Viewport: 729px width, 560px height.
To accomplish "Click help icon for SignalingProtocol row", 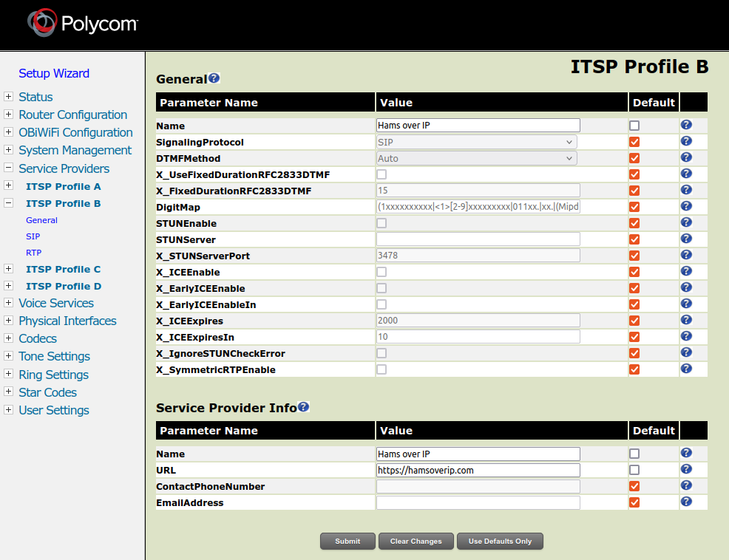I will 686,141.
